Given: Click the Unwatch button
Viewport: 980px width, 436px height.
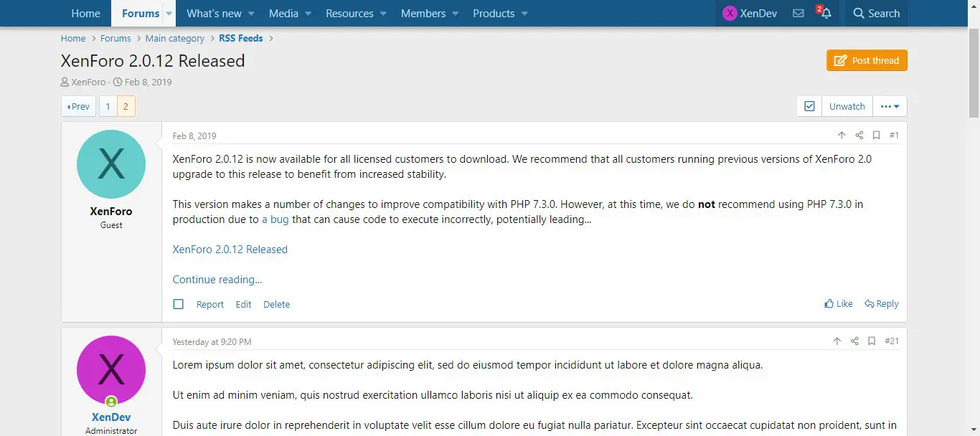Looking at the screenshot, I should click(x=847, y=106).
